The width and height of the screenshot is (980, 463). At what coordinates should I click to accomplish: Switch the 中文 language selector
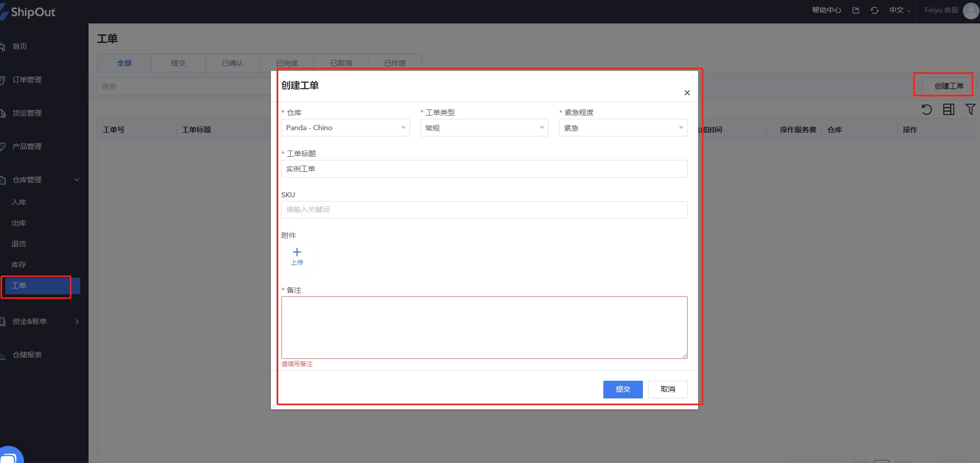click(899, 10)
